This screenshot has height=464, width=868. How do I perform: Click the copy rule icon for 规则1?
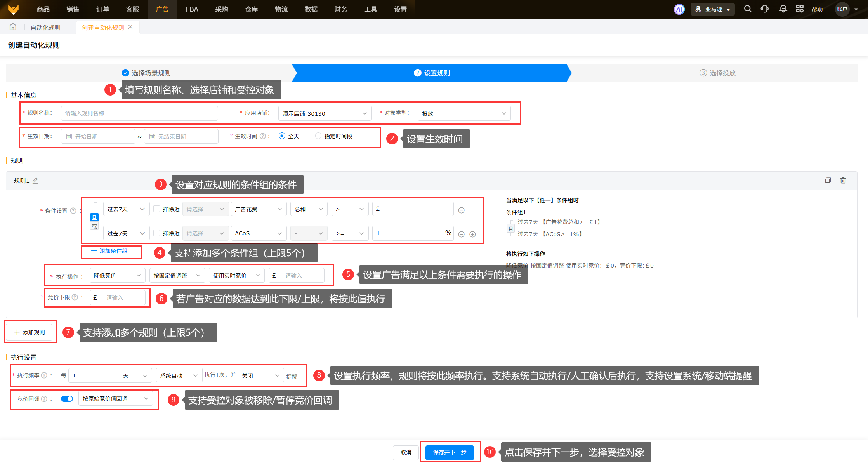coord(828,181)
